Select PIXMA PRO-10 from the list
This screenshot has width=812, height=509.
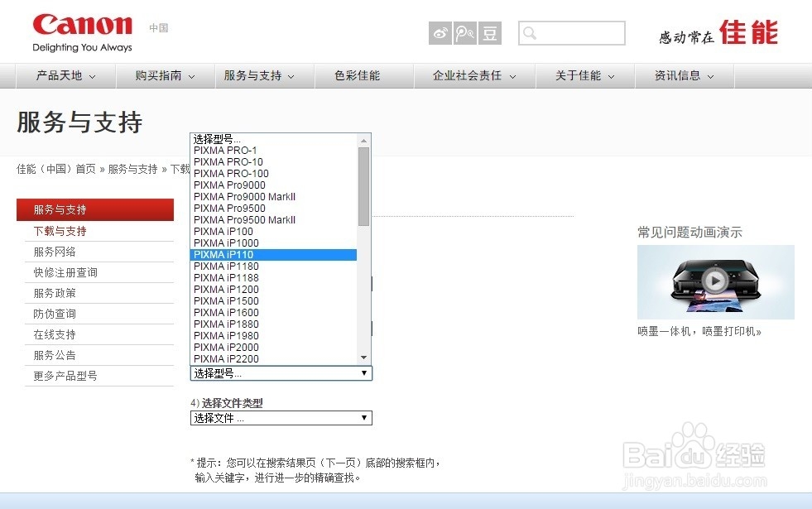pos(274,162)
